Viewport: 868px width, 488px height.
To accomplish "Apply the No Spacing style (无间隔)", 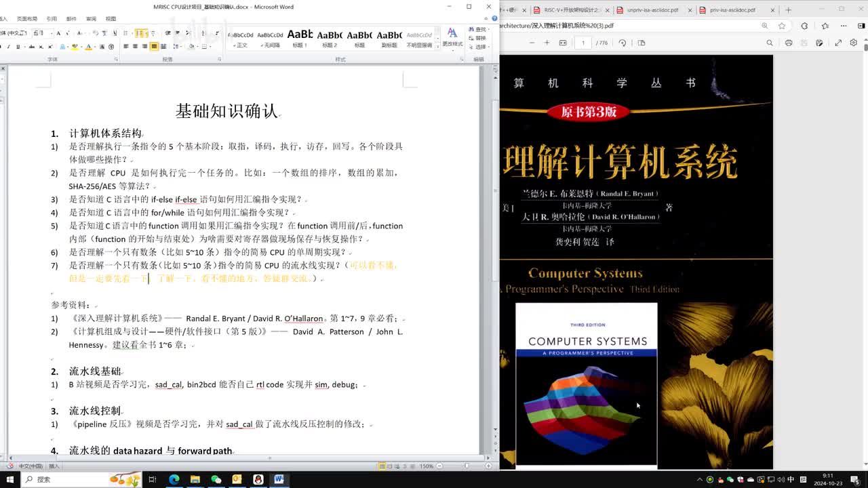I will click(271, 38).
